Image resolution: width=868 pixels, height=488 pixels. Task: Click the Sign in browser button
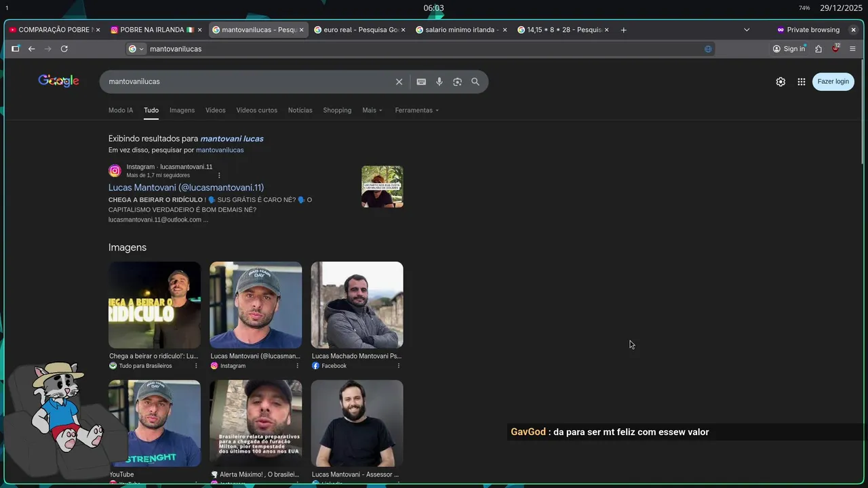click(789, 49)
